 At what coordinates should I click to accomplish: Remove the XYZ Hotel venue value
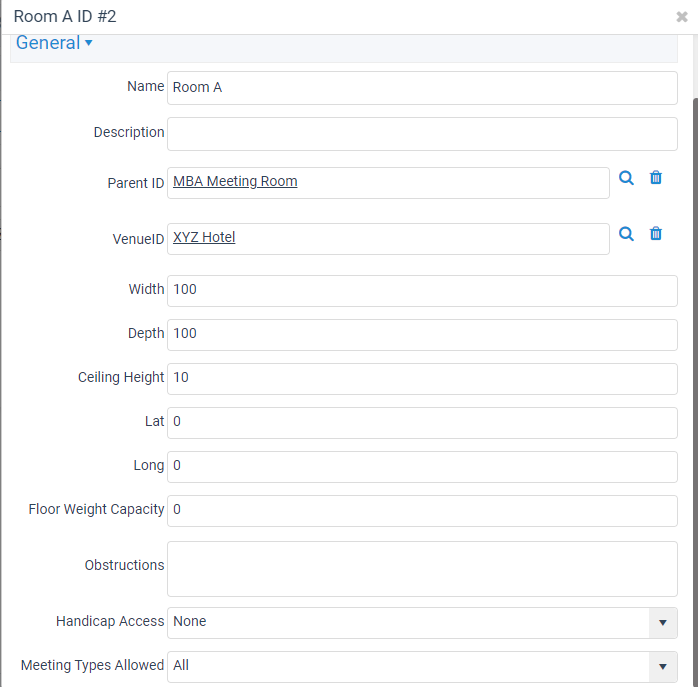[x=656, y=234]
